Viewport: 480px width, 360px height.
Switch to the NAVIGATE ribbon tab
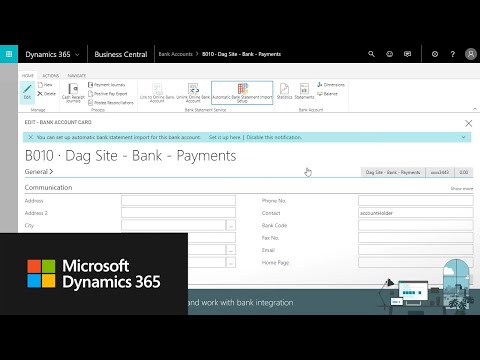coord(77,76)
